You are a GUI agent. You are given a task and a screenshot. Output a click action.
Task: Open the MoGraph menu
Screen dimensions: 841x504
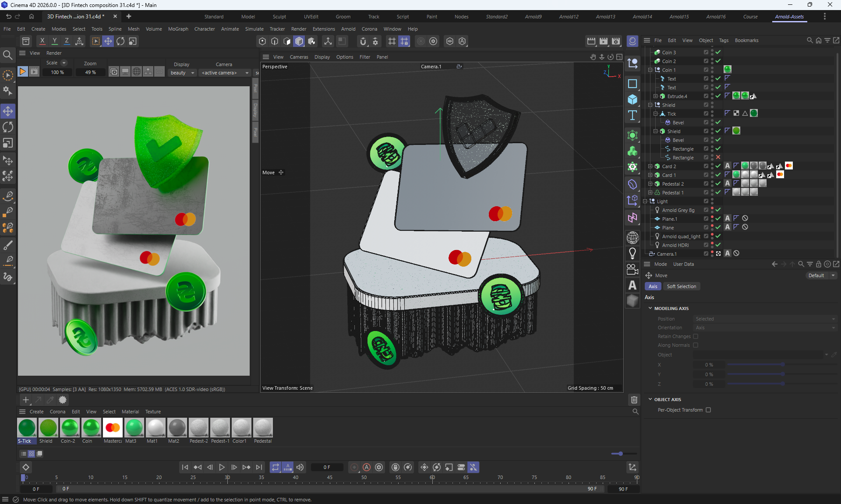point(178,29)
